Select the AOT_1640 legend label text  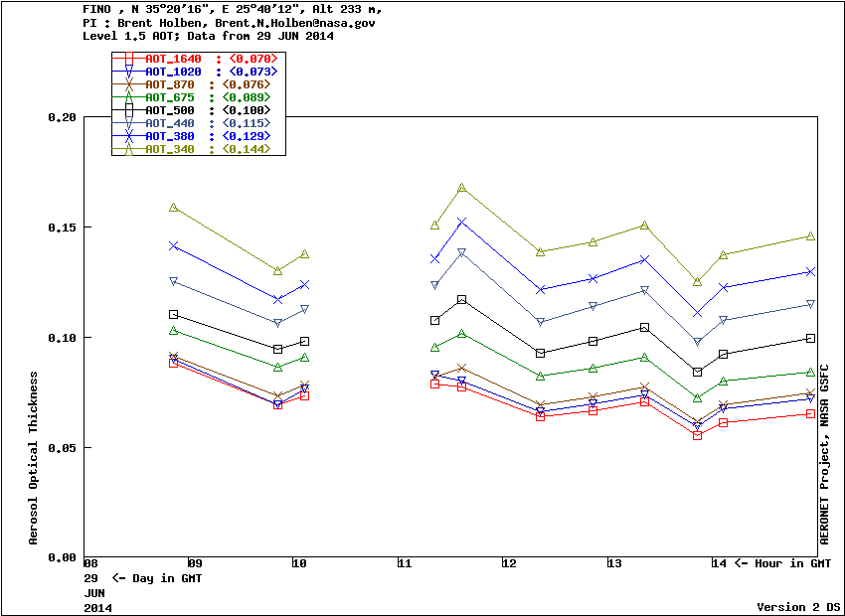tap(173, 59)
